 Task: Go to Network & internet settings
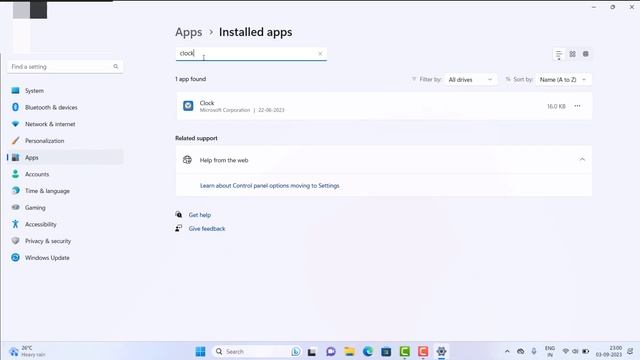65,124
